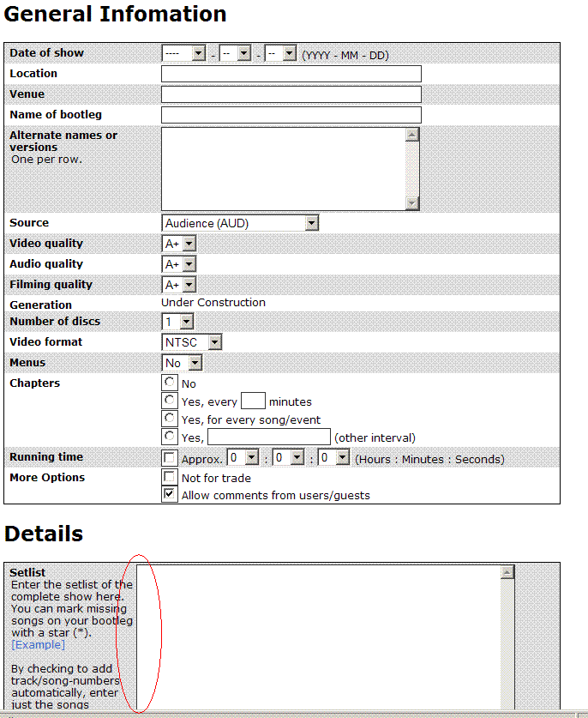Viewport: 588px width, 718px height.
Task: Uncheck 'Allow comments from users/guests'
Action: click(x=170, y=495)
